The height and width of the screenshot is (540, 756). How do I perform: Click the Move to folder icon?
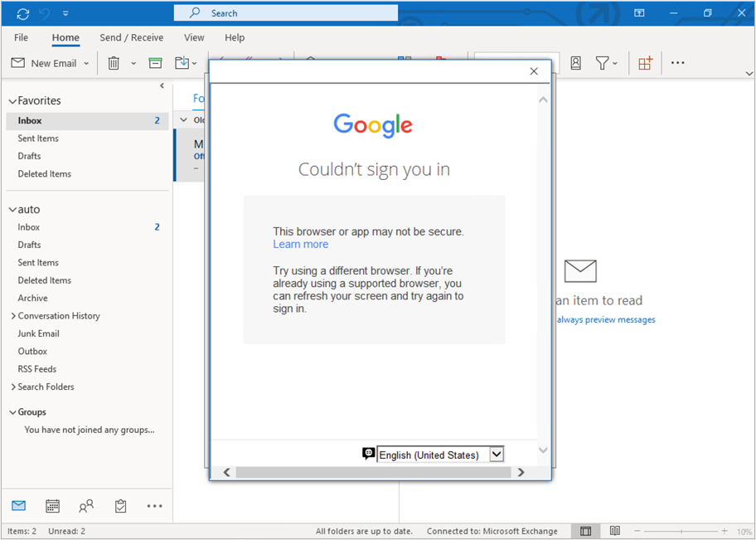[x=182, y=63]
